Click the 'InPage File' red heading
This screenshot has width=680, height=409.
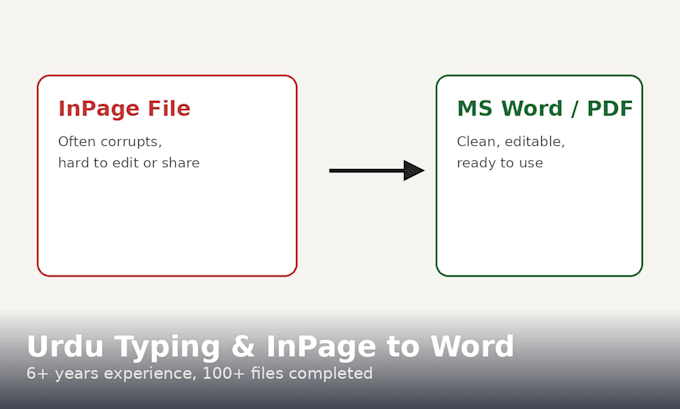[x=124, y=108]
